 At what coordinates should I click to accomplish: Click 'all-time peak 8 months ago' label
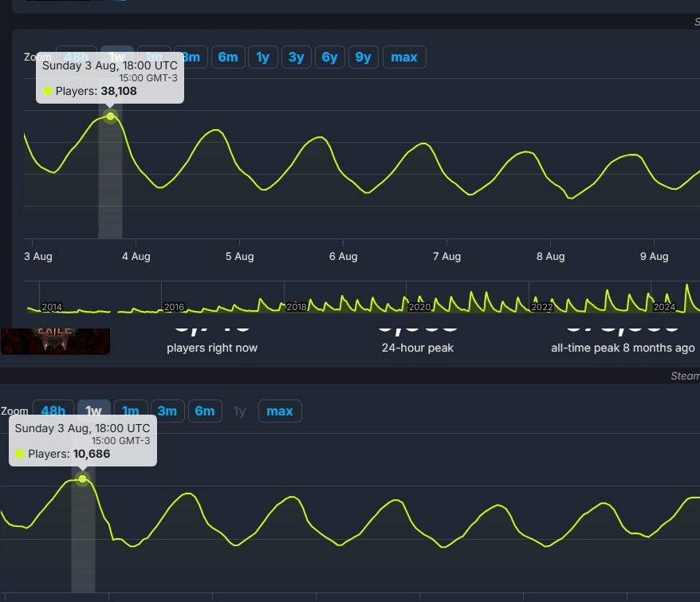point(623,348)
